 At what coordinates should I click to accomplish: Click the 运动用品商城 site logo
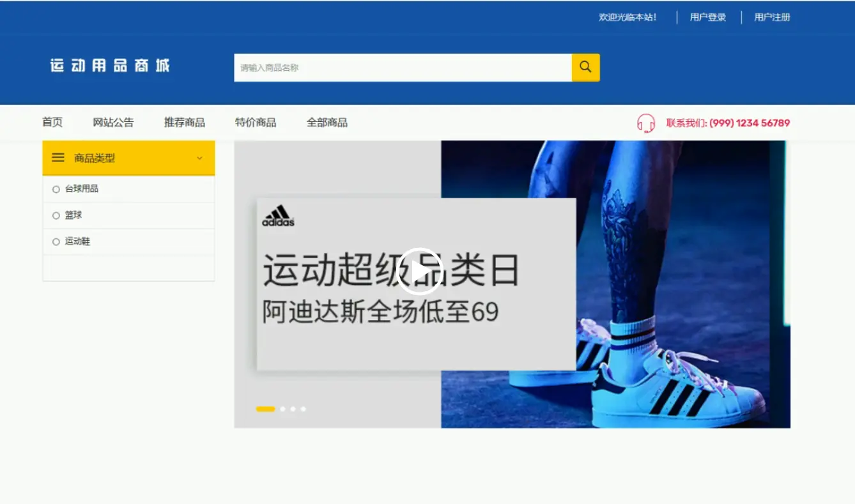pos(110,65)
